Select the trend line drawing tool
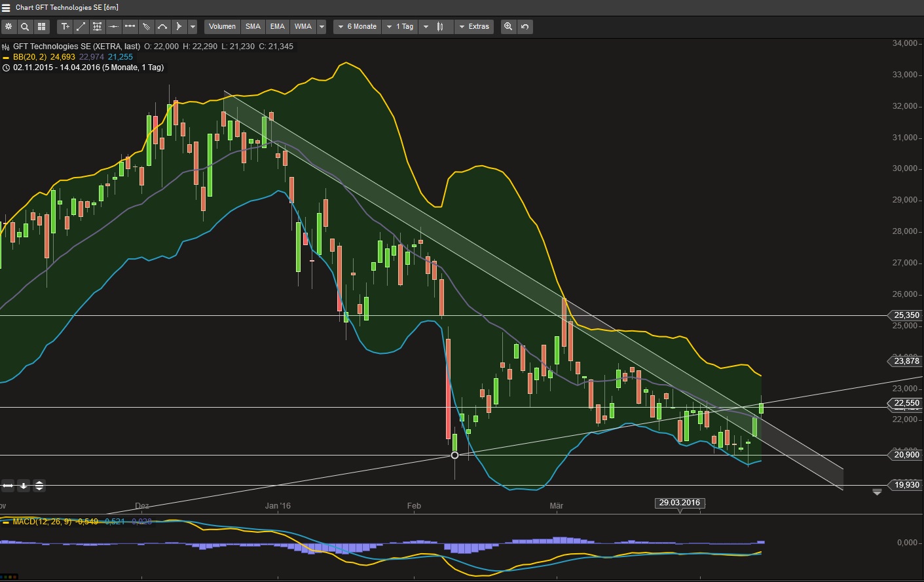This screenshot has height=582, width=924. click(x=81, y=27)
